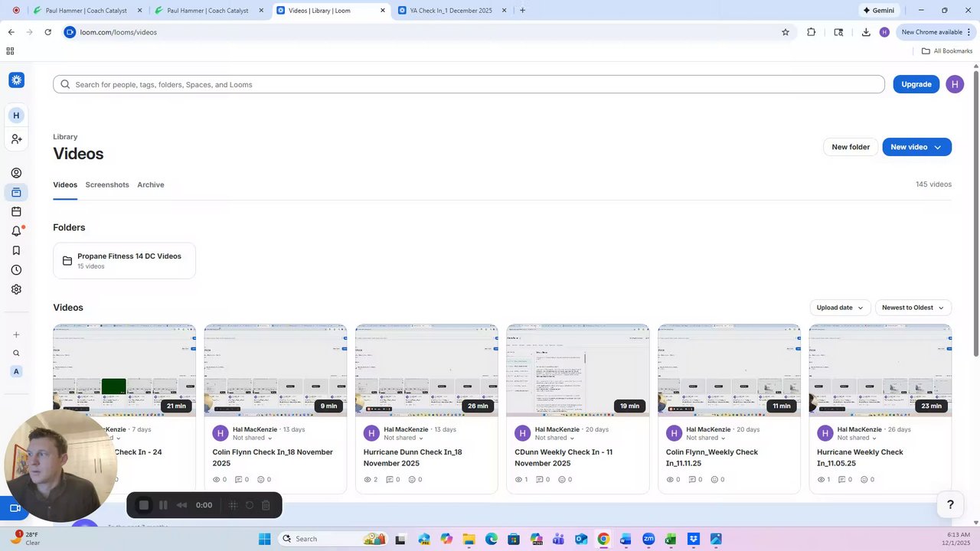Image resolution: width=980 pixels, height=551 pixels.
Task: Open the help question mark button
Action: point(950,504)
